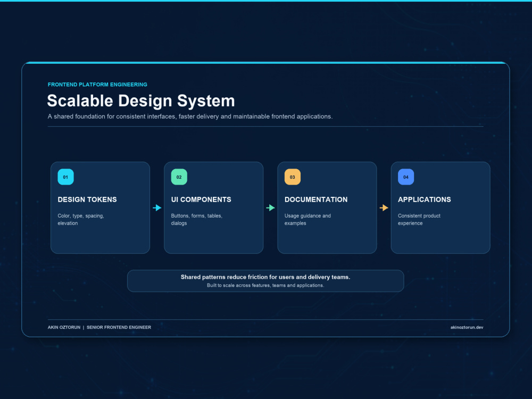Click the 'Color, type, spacing, elevation' description

pos(81,220)
